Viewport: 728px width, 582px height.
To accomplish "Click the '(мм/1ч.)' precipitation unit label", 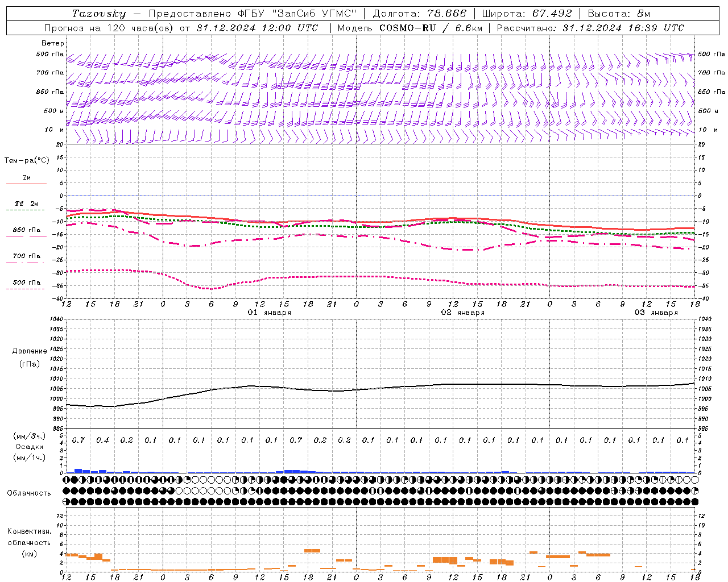I will (x=30, y=458).
